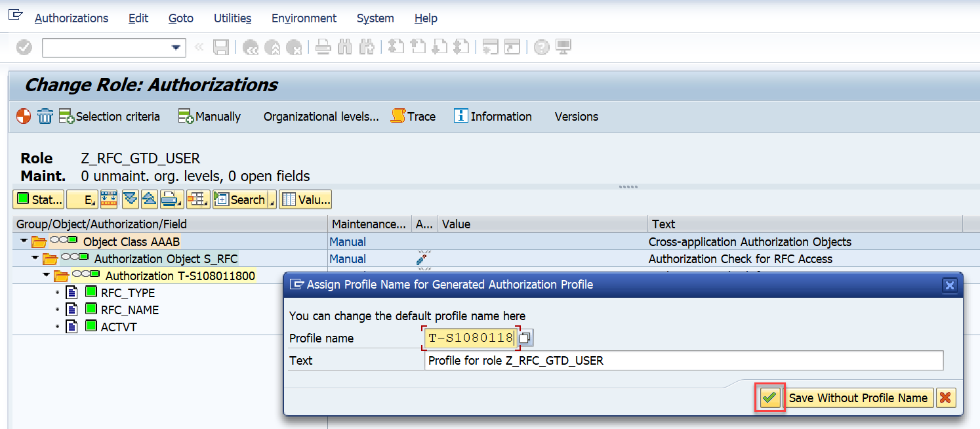
Task: Click the Organizational levels button
Action: tap(321, 116)
